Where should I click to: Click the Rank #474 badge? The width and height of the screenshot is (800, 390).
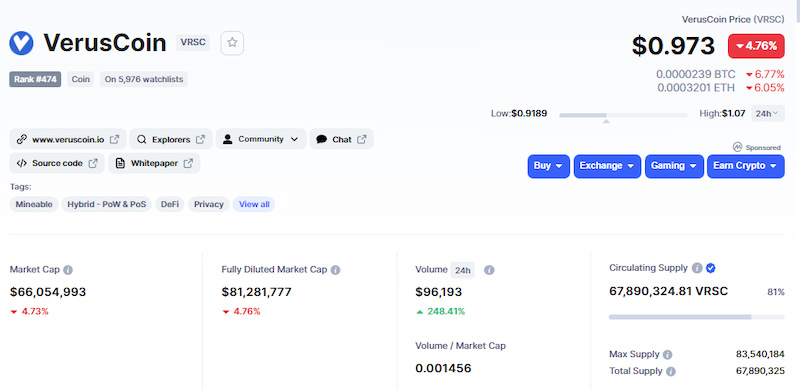(35, 80)
